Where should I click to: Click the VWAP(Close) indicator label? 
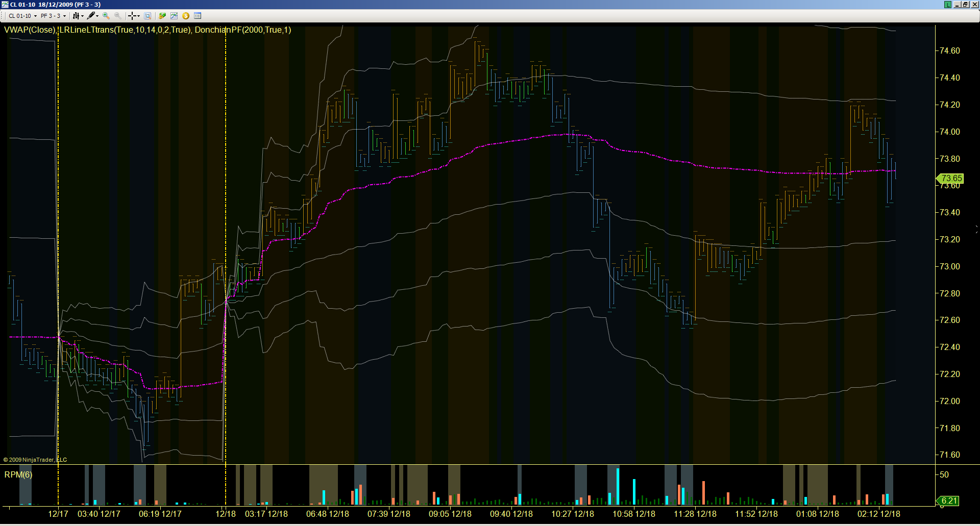tap(29, 30)
